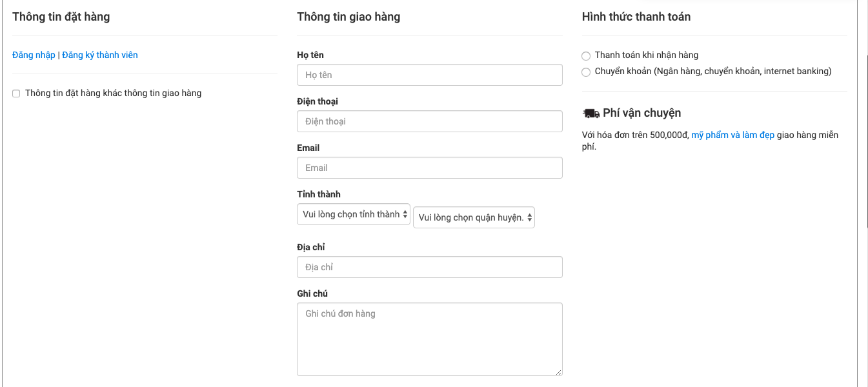868x387 pixels.
Task: Follow the 'mỹ phẩm và làm đẹp' link
Action: coord(732,135)
